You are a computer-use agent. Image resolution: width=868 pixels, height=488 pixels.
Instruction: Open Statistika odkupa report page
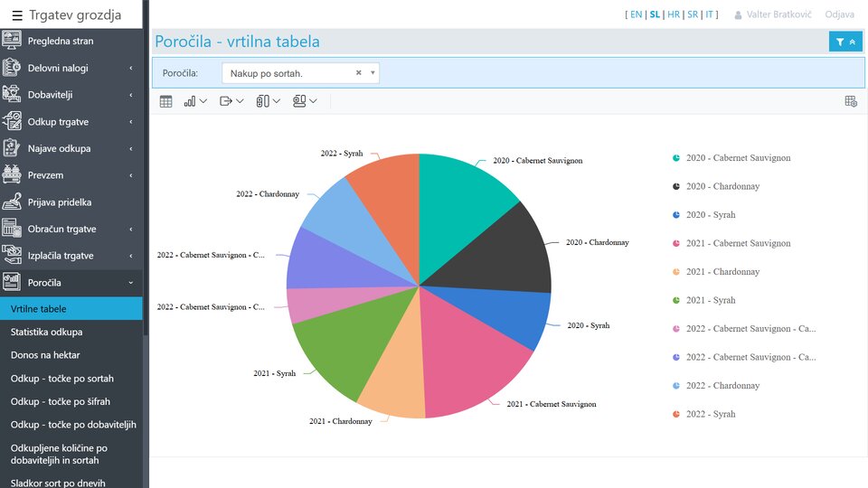pos(46,332)
